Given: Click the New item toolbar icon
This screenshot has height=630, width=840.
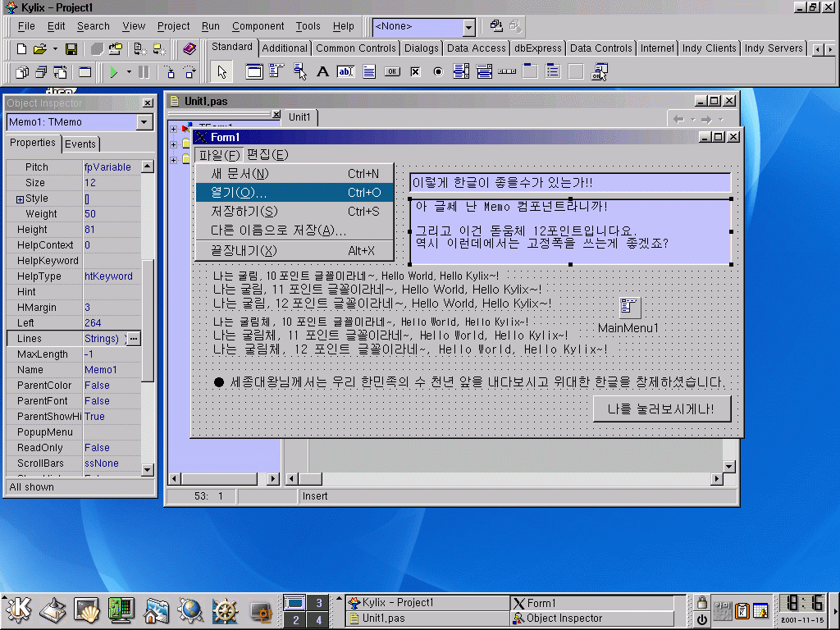Looking at the screenshot, I should [21, 49].
